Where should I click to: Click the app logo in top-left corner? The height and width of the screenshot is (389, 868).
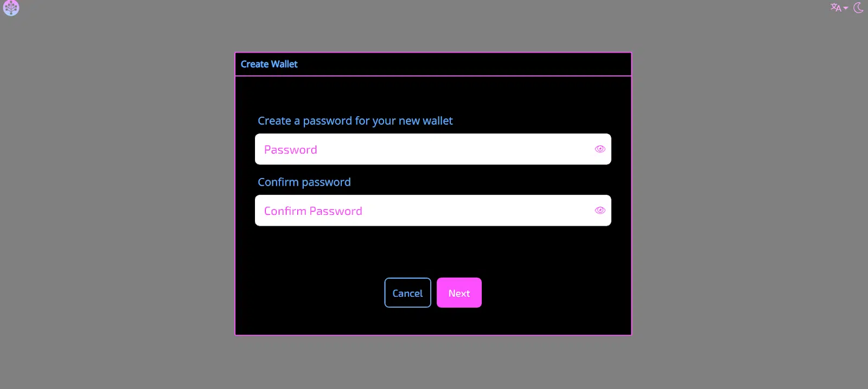tap(11, 8)
